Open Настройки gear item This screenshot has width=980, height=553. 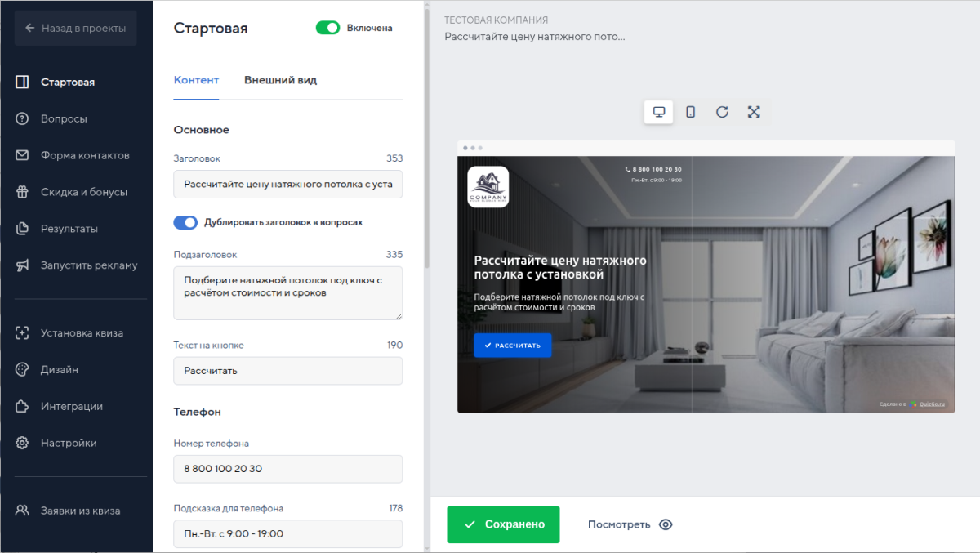pos(69,443)
